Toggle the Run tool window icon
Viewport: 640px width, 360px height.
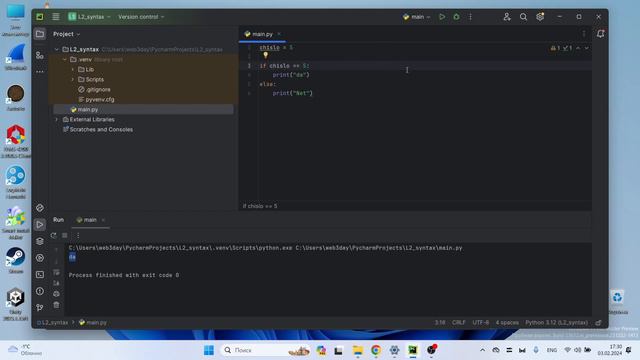(x=40, y=224)
